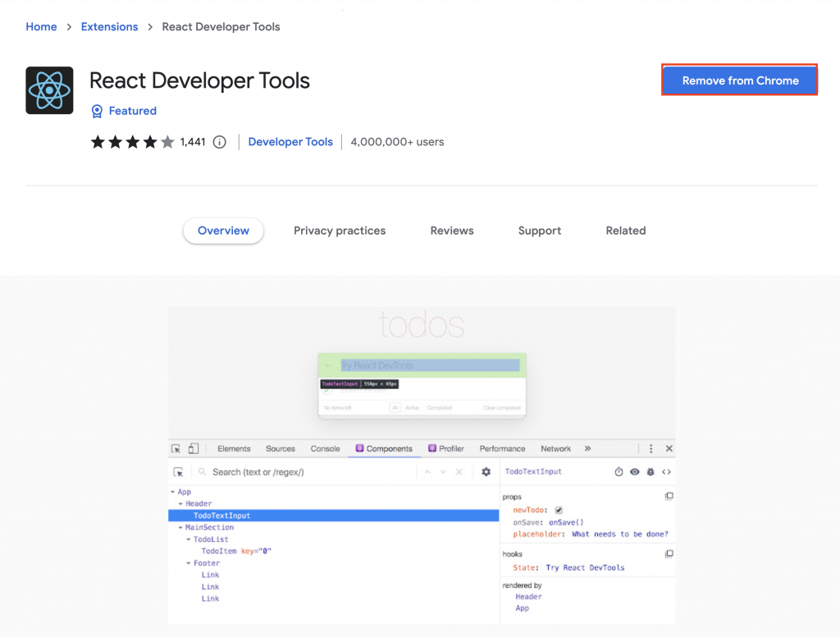Close the DevTools panel with X

click(669, 449)
